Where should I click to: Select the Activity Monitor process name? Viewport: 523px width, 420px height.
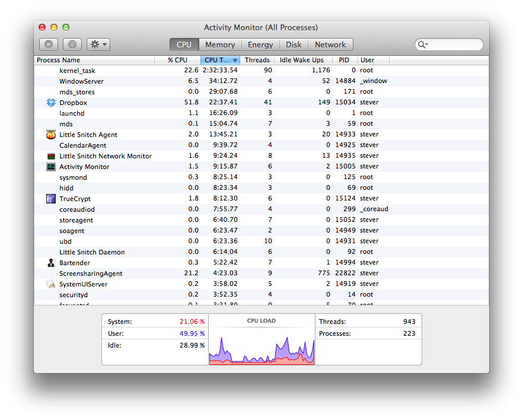coord(84,167)
